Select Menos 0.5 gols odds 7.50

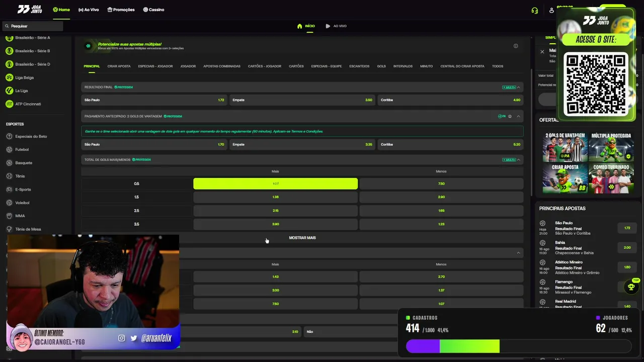tap(441, 184)
